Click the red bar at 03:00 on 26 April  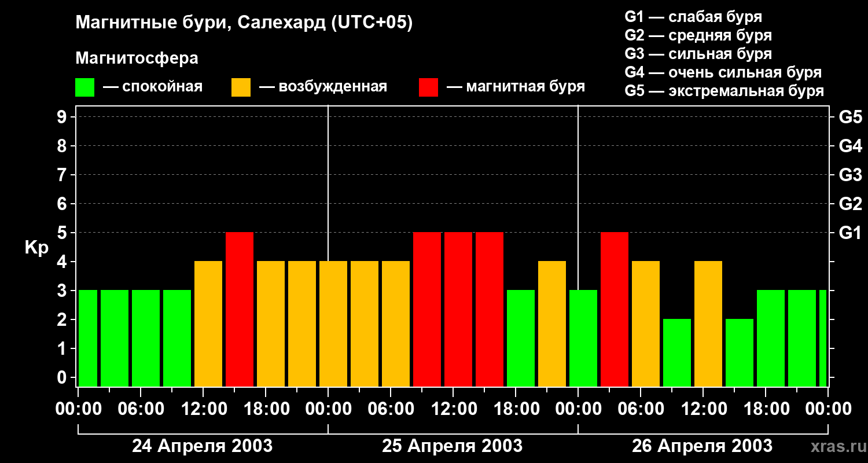pyautogui.click(x=615, y=310)
